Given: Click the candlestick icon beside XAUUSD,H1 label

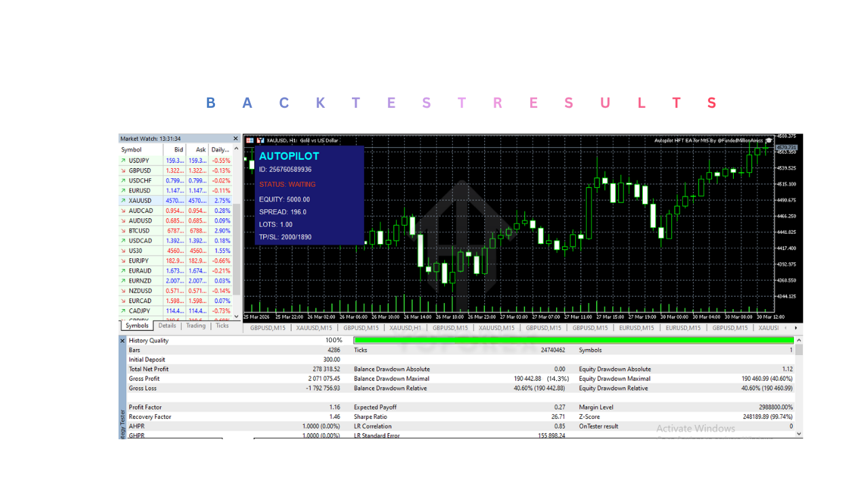Looking at the screenshot, I should [261, 140].
